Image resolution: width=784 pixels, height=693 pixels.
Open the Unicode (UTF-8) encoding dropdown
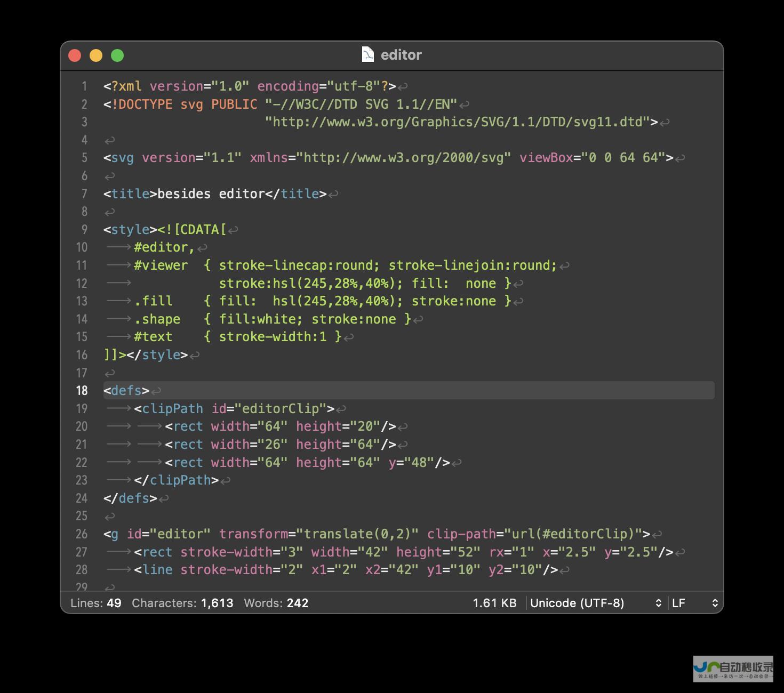tap(596, 603)
